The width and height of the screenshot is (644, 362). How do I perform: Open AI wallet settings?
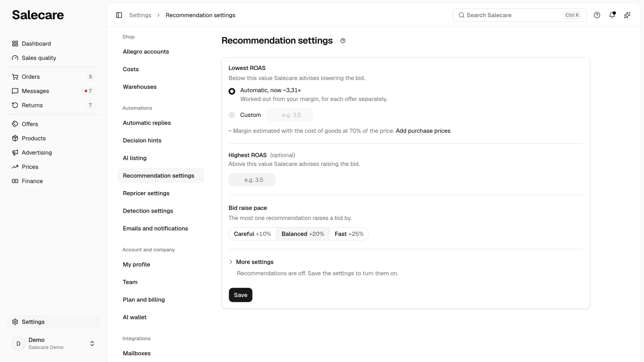pos(161,317)
